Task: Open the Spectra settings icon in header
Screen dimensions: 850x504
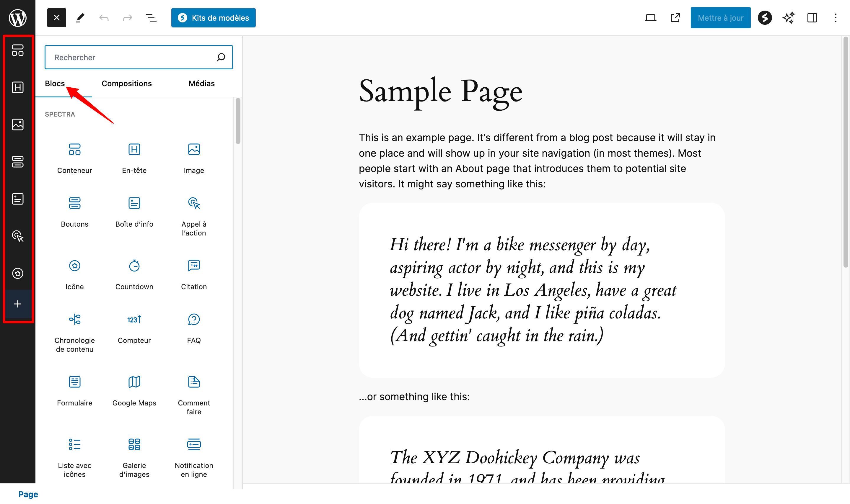Action: click(764, 18)
